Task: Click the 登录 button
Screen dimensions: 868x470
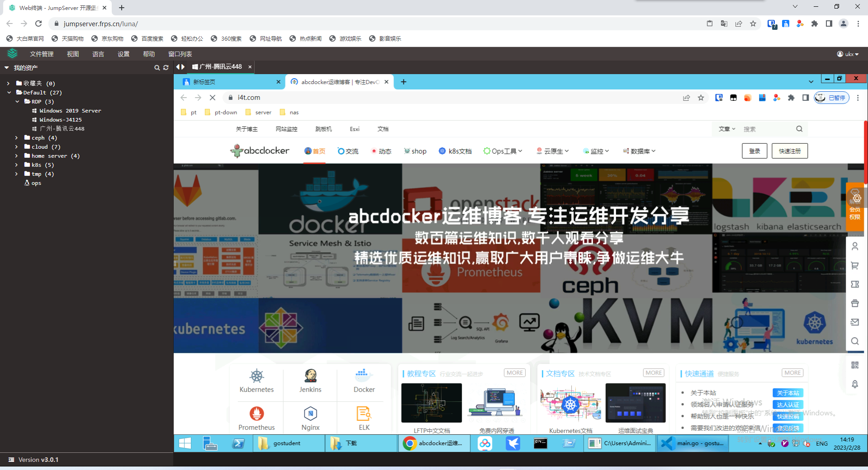Action: pos(754,151)
